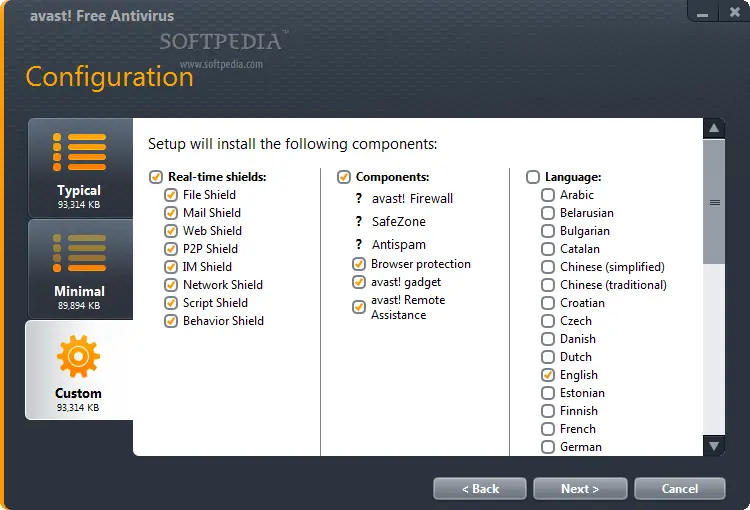Toggle all Real-time shields checkbox
This screenshot has height=510, width=750.
point(156,177)
